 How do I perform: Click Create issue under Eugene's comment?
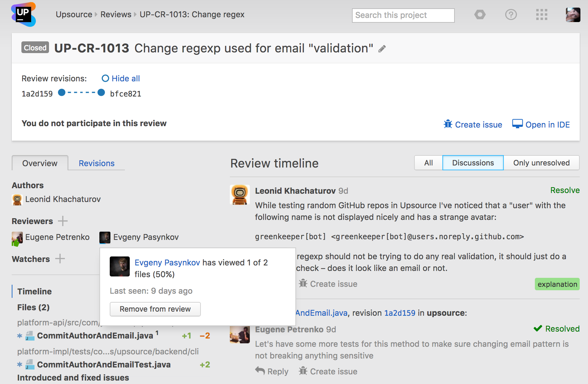pos(328,371)
